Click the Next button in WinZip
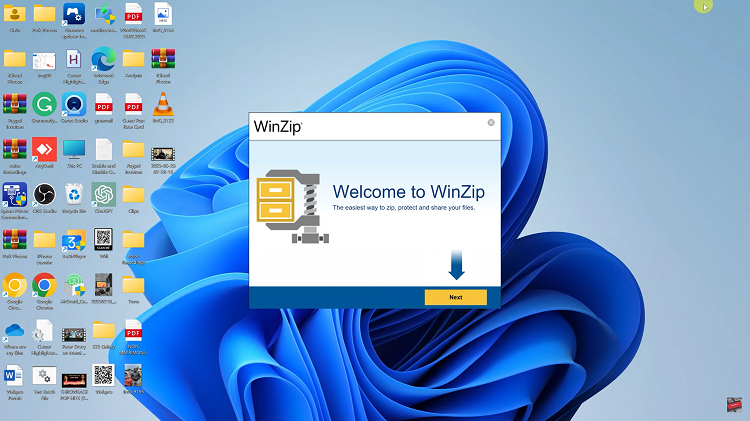This screenshot has width=750, height=421. tap(455, 297)
